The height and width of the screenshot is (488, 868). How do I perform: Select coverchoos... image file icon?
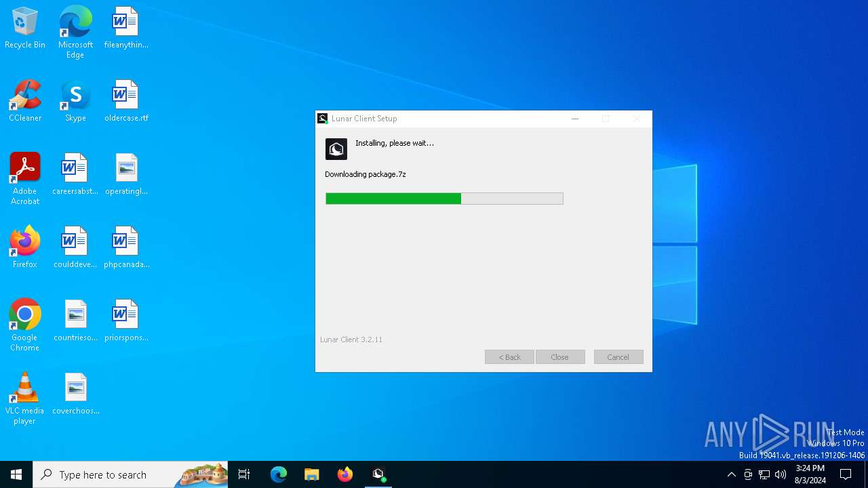pyautogui.click(x=75, y=394)
